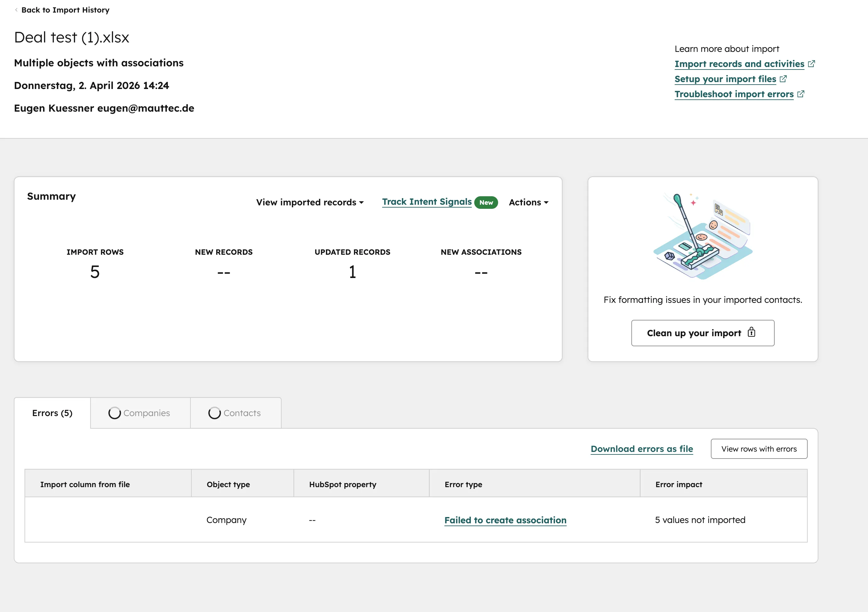The image size is (868, 612).
Task: Click Track Intent Signals link
Action: [x=427, y=202]
